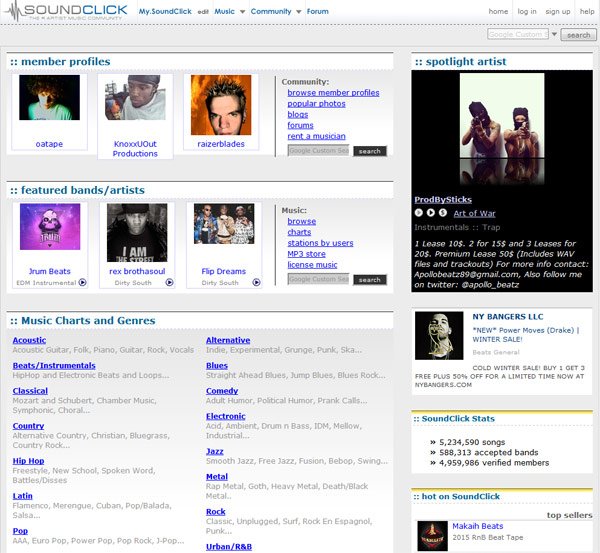This screenshot has height=553, width=600.
Task: Open NY BANGERS LLC link
Action: click(x=507, y=316)
